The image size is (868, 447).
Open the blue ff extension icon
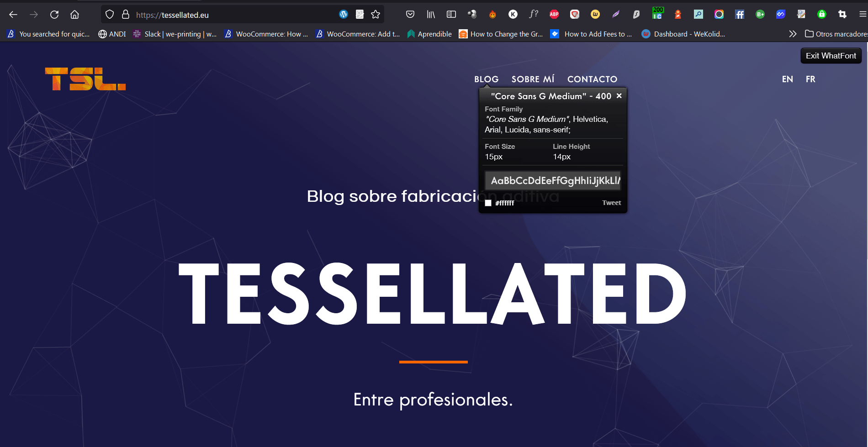coord(740,15)
